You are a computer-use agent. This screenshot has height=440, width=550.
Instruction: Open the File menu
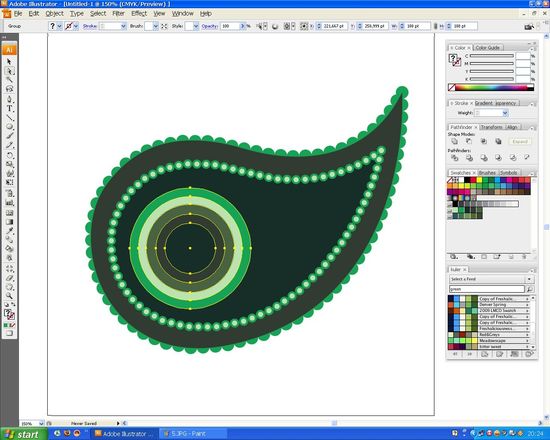pyautogui.click(x=18, y=14)
